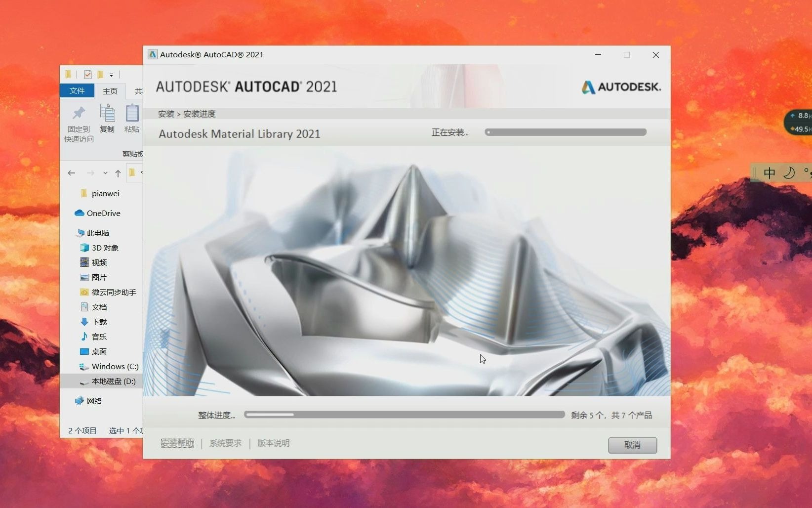This screenshot has height=508, width=812.
Task: Select the Windows (C:) drive
Action: click(x=109, y=366)
